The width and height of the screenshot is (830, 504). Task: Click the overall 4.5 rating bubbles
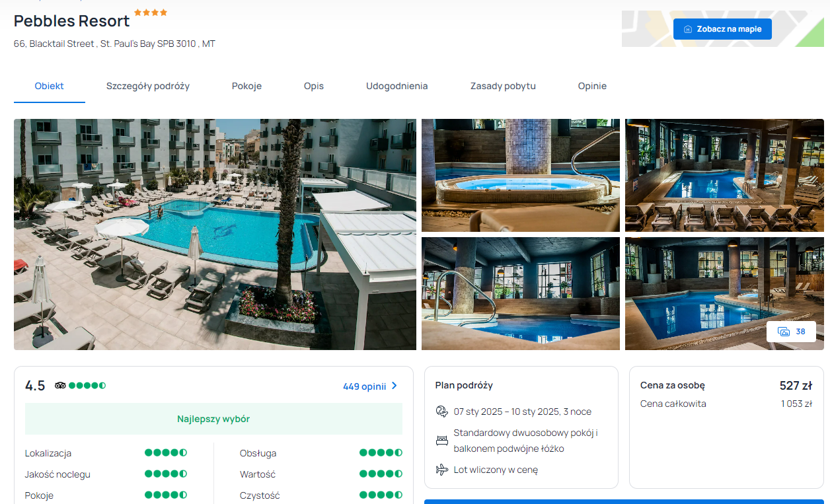click(87, 386)
